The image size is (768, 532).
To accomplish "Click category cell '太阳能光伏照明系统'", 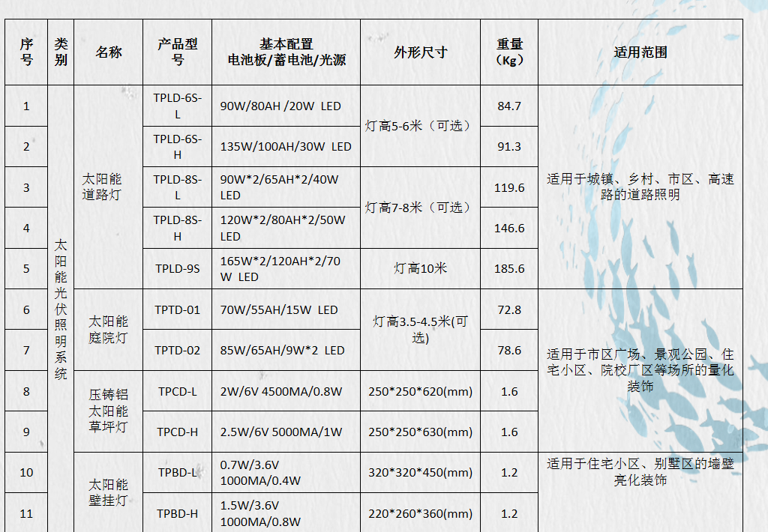I will (61, 309).
